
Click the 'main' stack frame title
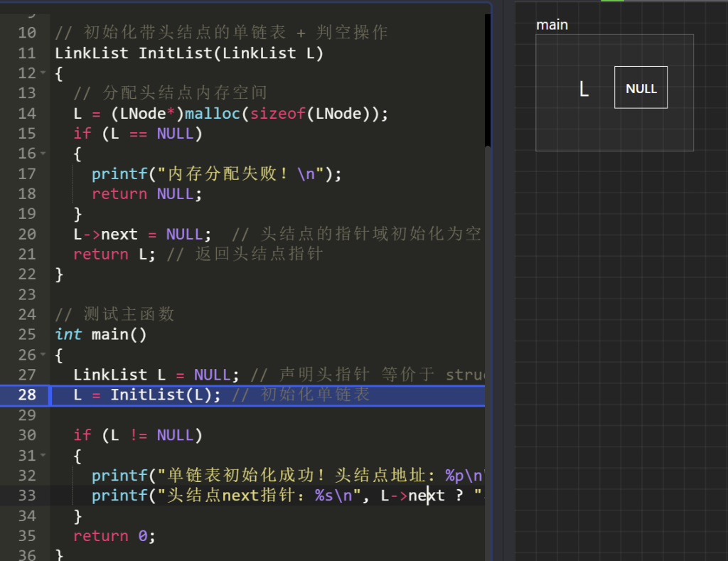click(552, 25)
